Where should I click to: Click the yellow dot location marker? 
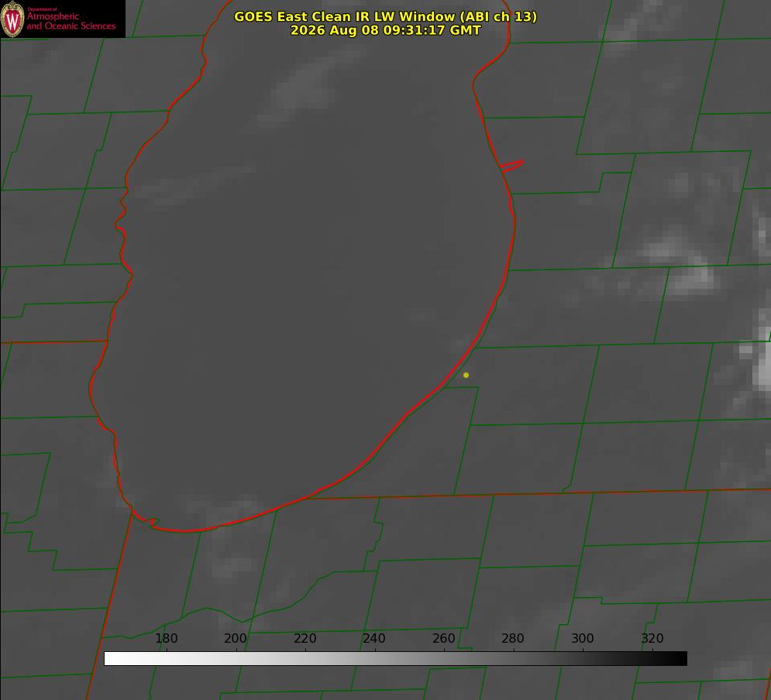click(x=466, y=375)
